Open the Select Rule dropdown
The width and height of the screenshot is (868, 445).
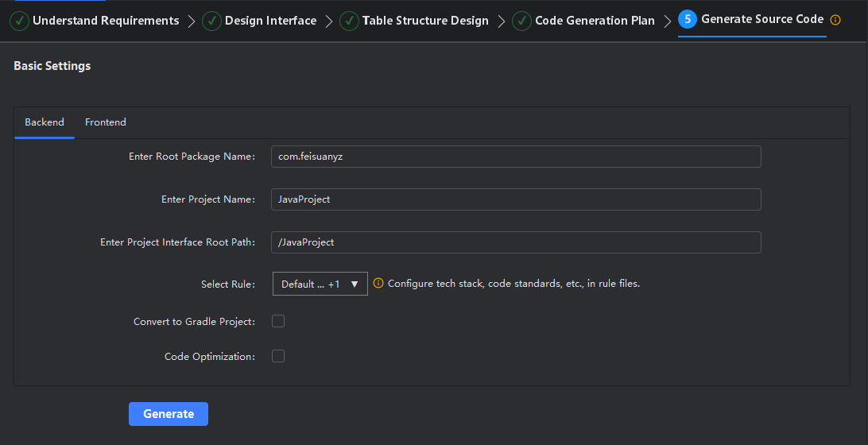tap(320, 284)
